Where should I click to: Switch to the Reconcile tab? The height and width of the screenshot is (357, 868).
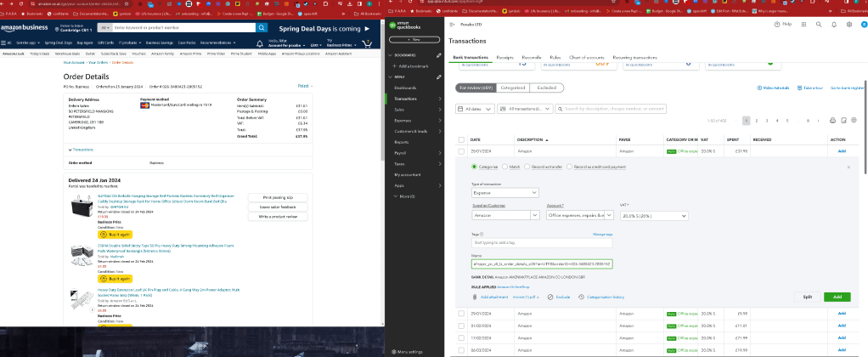[x=532, y=58]
